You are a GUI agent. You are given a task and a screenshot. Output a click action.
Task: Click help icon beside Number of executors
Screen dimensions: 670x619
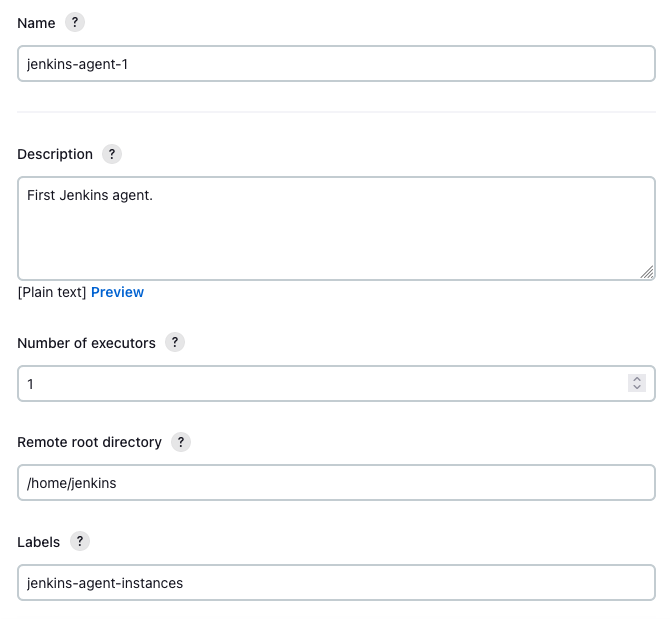pyautogui.click(x=175, y=342)
